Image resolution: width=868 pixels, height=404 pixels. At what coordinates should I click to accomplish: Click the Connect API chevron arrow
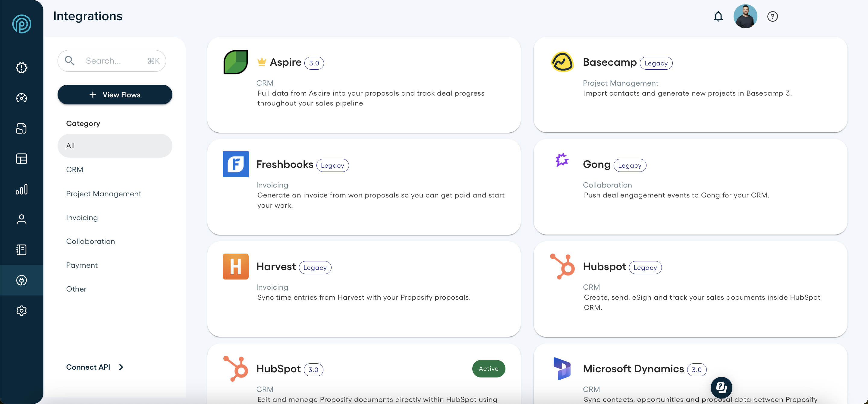[x=121, y=367]
